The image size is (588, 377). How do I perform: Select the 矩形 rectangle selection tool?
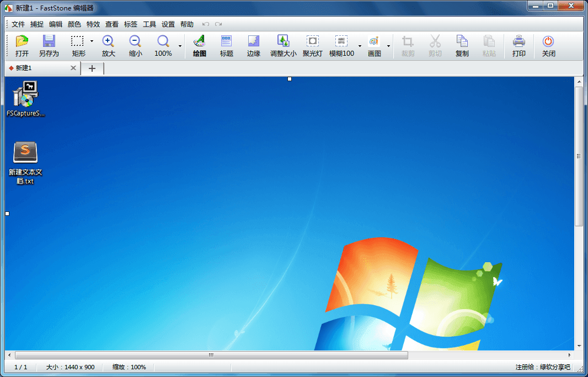pos(77,41)
